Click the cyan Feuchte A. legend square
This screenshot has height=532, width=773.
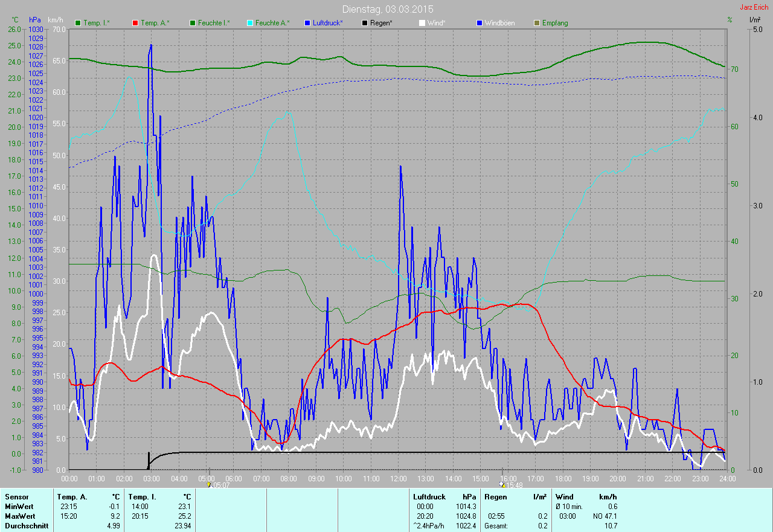250,23
